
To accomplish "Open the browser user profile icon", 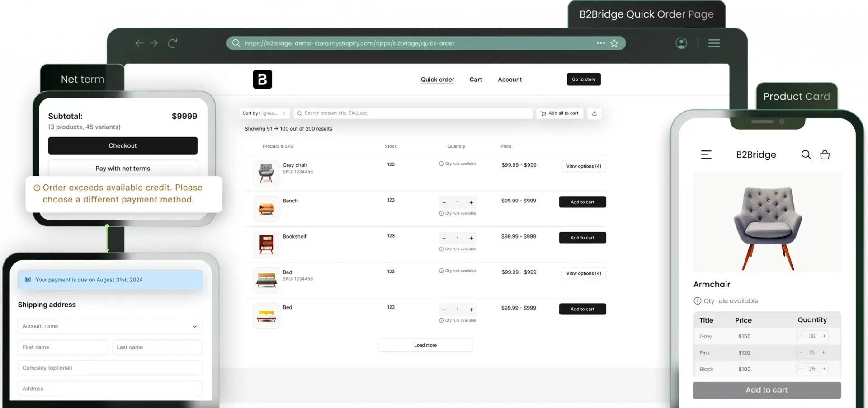I will point(681,43).
